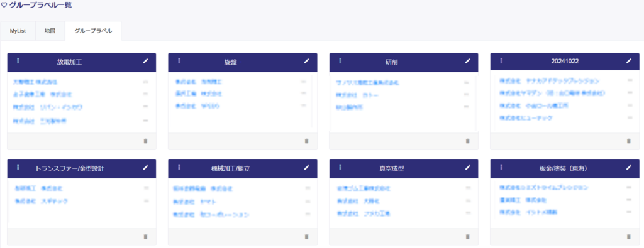644x248 pixels.
Task: Open first company link in 旋盤 card
Action: tap(199, 82)
